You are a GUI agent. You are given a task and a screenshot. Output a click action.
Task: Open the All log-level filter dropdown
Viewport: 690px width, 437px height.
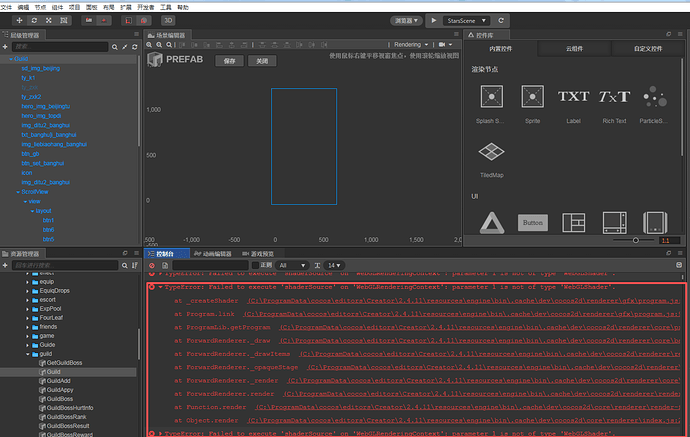(x=292, y=265)
